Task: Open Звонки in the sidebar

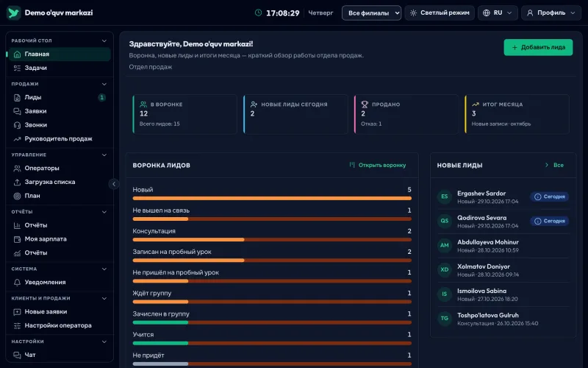Action: 60,125
